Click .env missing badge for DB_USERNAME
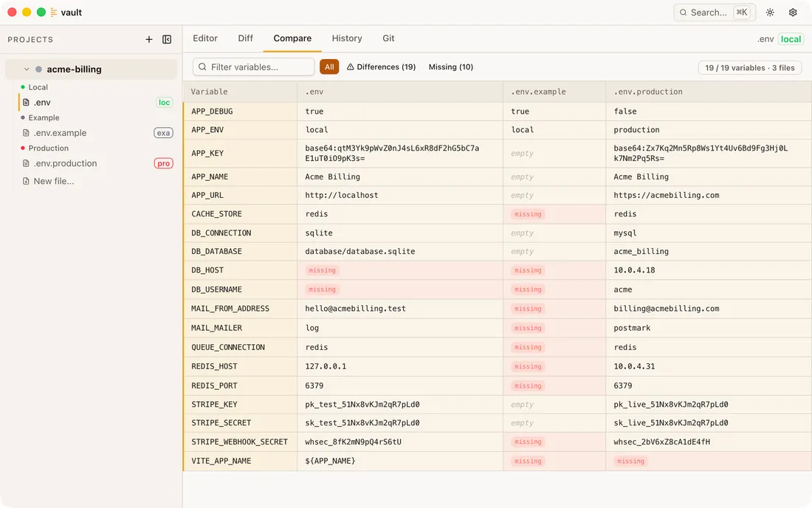This screenshot has width=812, height=508. pos(322,289)
